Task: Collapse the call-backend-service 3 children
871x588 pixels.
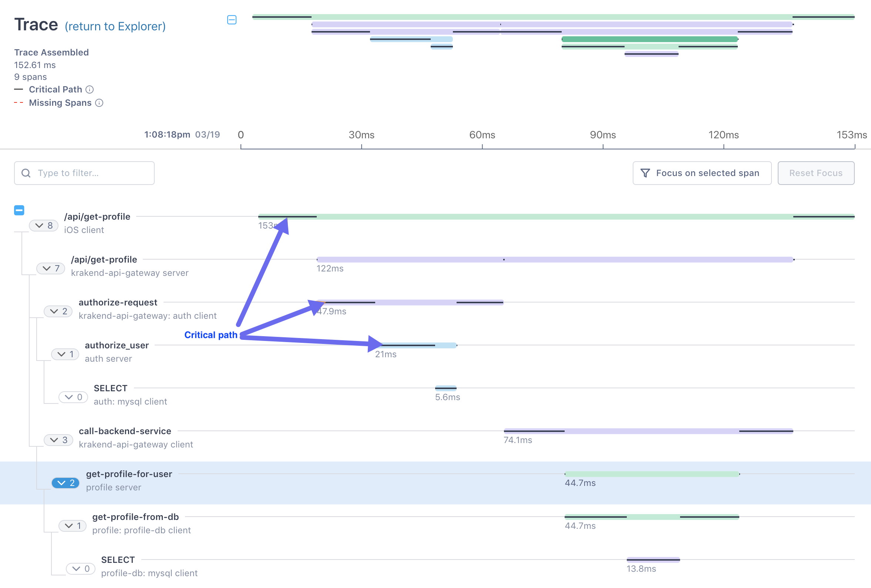Action: [58, 440]
